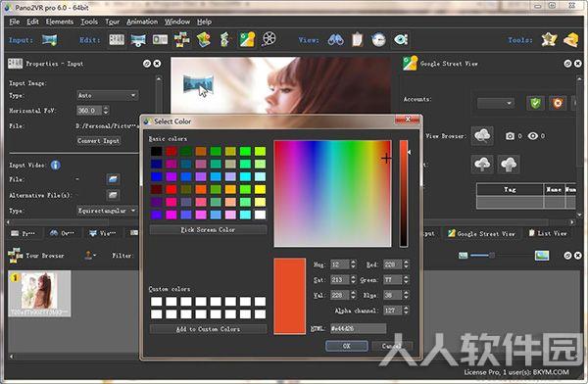Click the eye preview icon in View toolbar
The height and width of the screenshot is (384, 588).
coord(401,39)
